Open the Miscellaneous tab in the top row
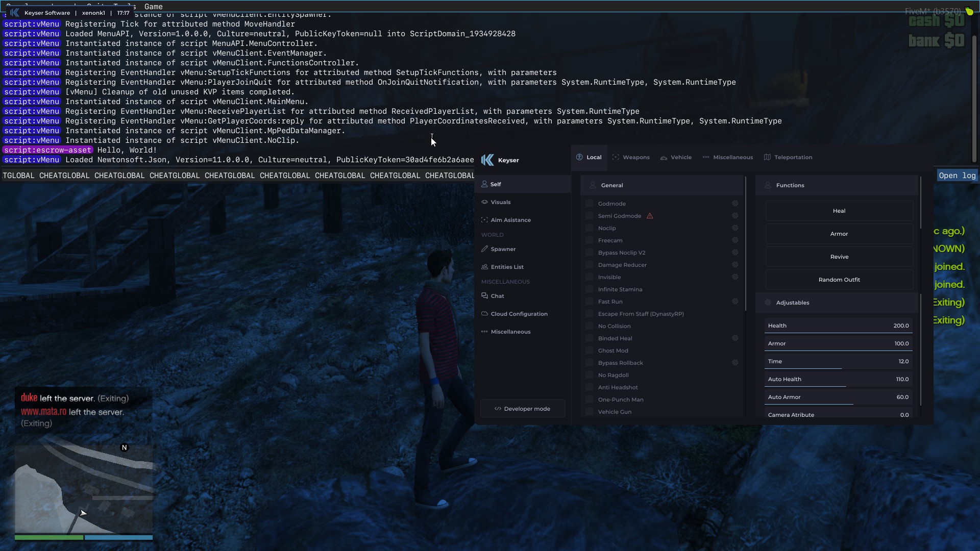 click(x=727, y=157)
